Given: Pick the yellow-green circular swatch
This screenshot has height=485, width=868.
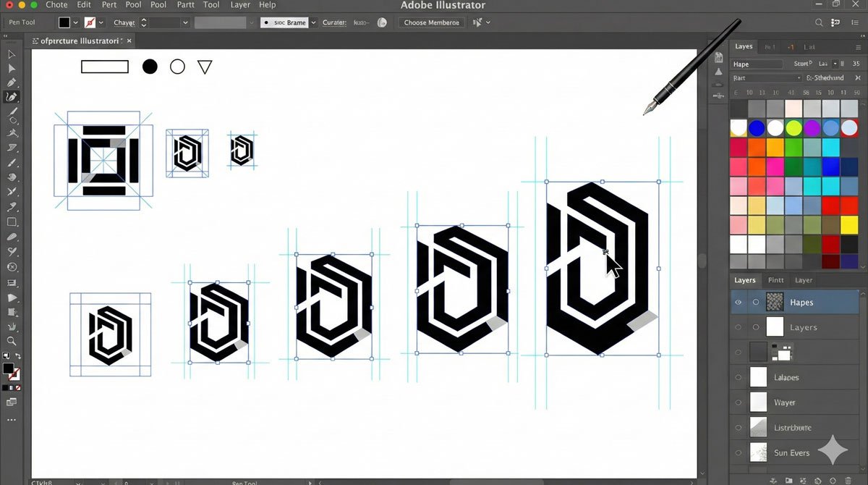Looking at the screenshot, I should [x=793, y=128].
